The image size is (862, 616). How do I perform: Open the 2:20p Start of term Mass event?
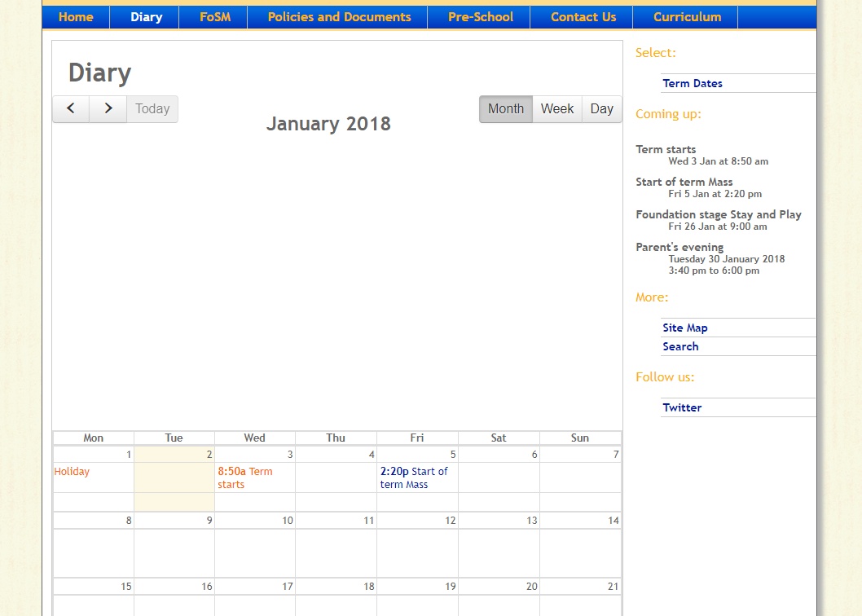(x=414, y=477)
